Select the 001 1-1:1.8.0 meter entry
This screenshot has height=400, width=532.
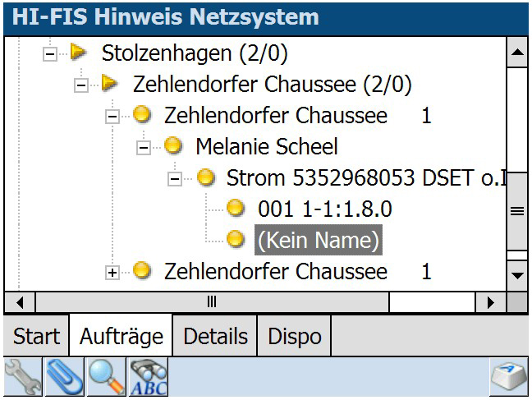coord(324,209)
